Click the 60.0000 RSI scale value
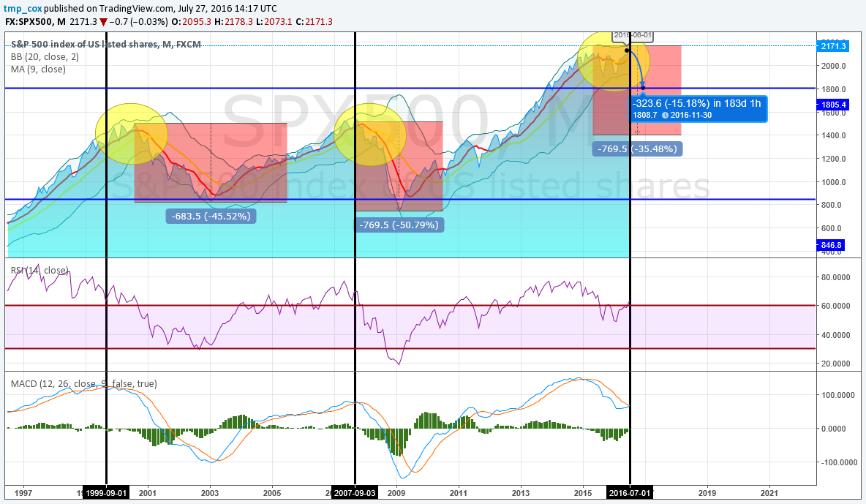This screenshot has height=504, width=866. click(x=835, y=306)
